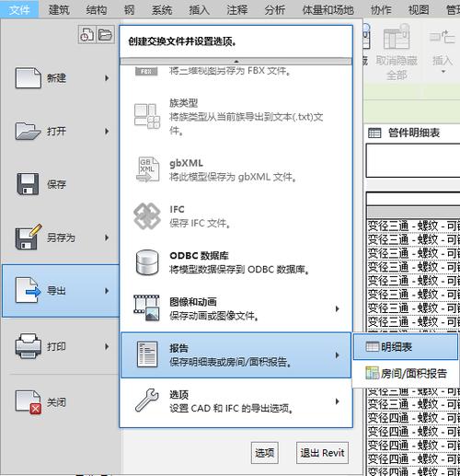Switch to the 协作 ribbon tab
Image resolution: width=460 pixels, height=476 pixels.
click(x=381, y=10)
